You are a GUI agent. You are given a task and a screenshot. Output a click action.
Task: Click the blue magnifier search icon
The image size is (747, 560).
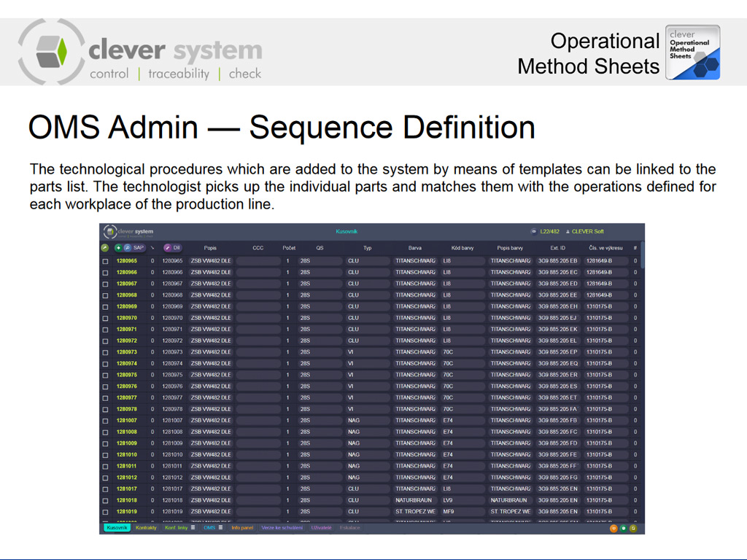click(x=127, y=248)
